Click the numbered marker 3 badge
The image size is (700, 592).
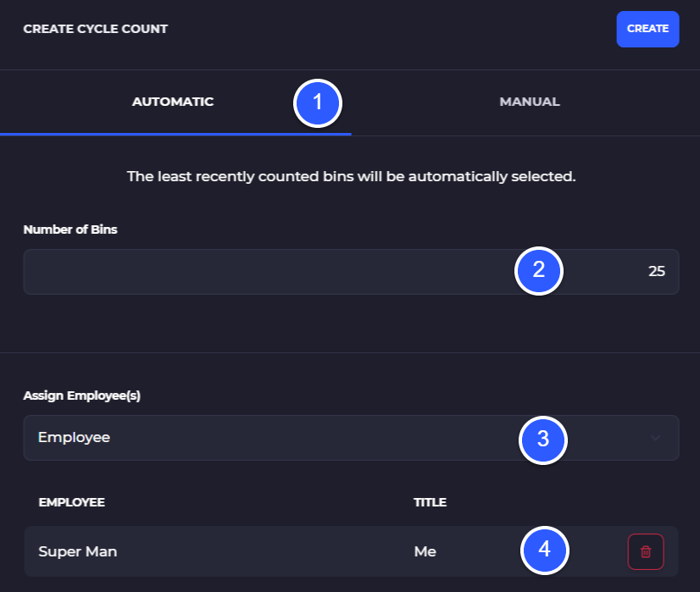pos(543,439)
